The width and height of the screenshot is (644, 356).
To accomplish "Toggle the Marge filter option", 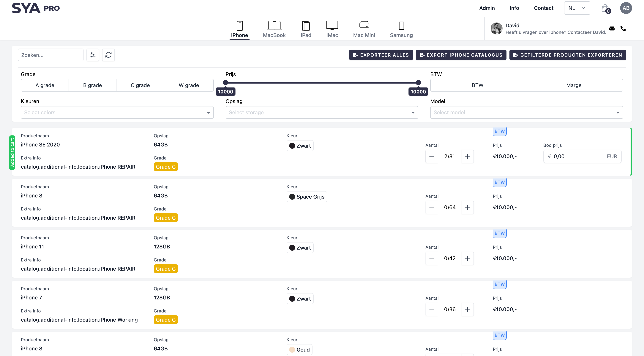I will pos(574,85).
